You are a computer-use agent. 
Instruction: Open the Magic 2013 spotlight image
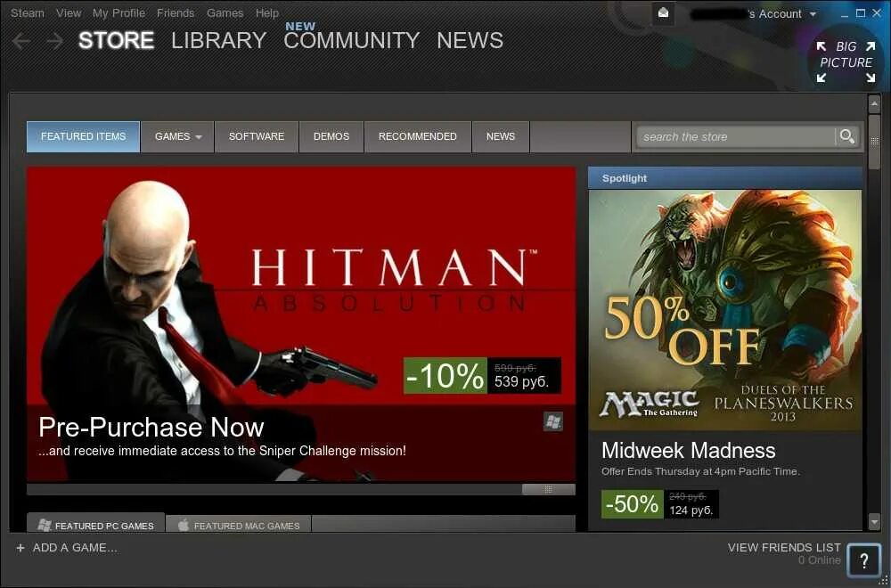(x=725, y=310)
